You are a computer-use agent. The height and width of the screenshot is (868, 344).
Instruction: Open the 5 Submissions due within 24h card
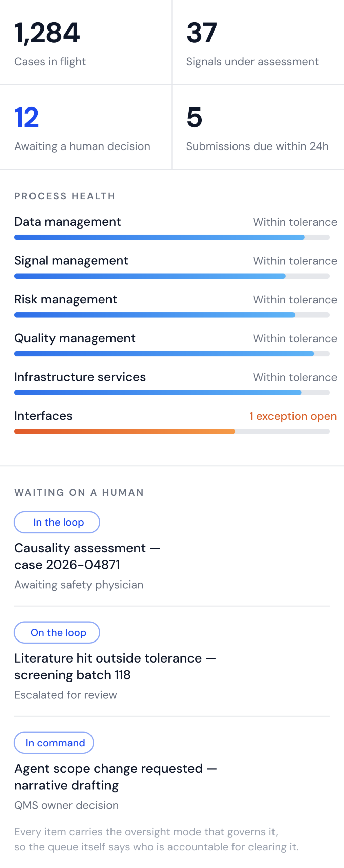(258, 127)
